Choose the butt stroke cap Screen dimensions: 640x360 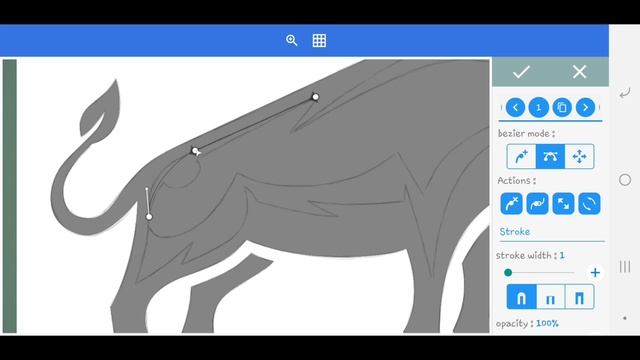point(551,297)
